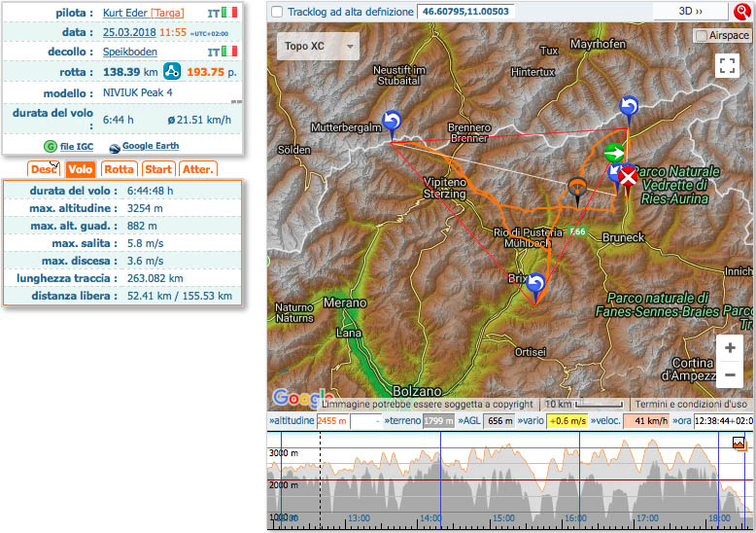This screenshot has height=533, width=756.
Task: Open the Atter. tab
Action: (197, 169)
